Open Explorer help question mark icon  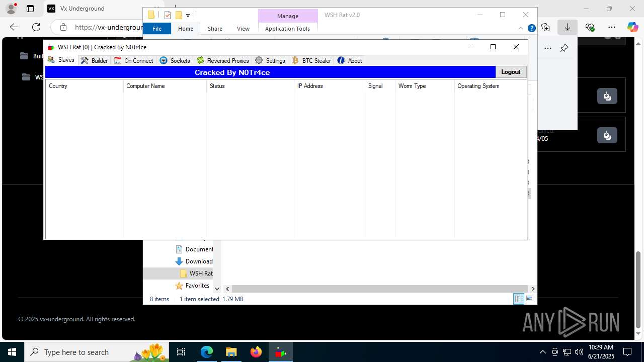531,28
